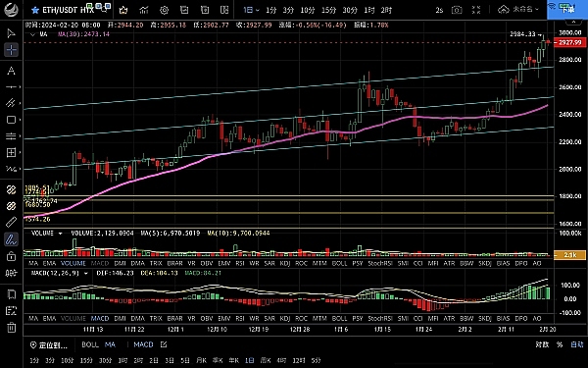The width and height of the screenshot is (588, 368).
Task: Click the 2927.99 current price label
Action: pyautogui.click(x=569, y=42)
